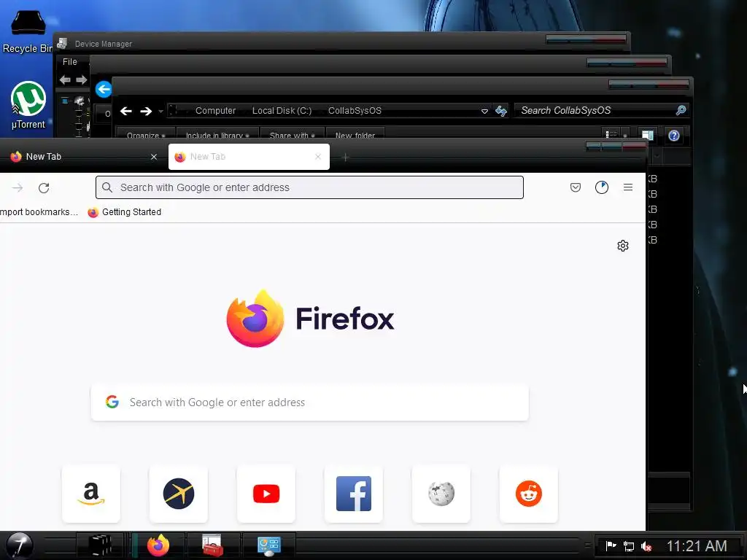Open the Wikipedia shortcut tile
This screenshot has height=560, width=747.
(441, 494)
